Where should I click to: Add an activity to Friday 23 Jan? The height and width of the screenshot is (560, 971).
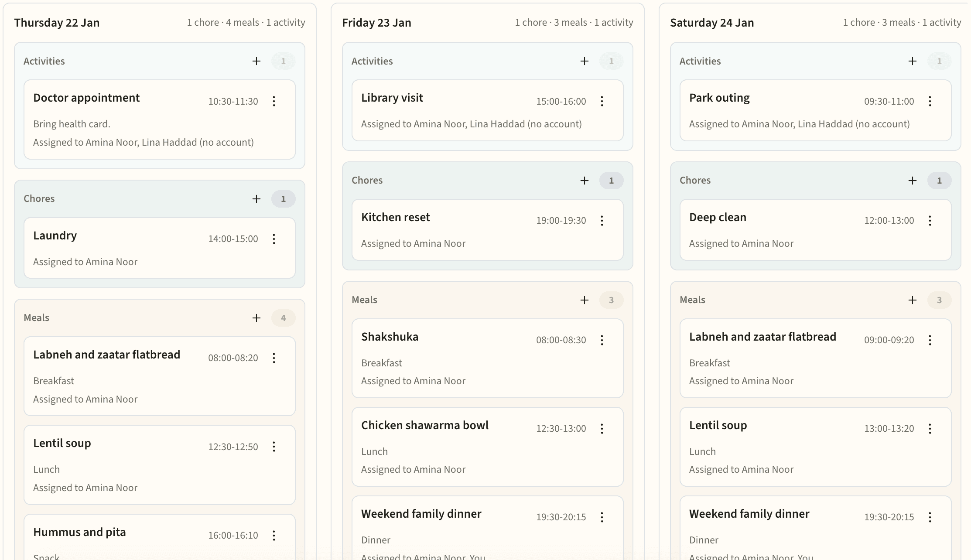click(x=585, y=61)
